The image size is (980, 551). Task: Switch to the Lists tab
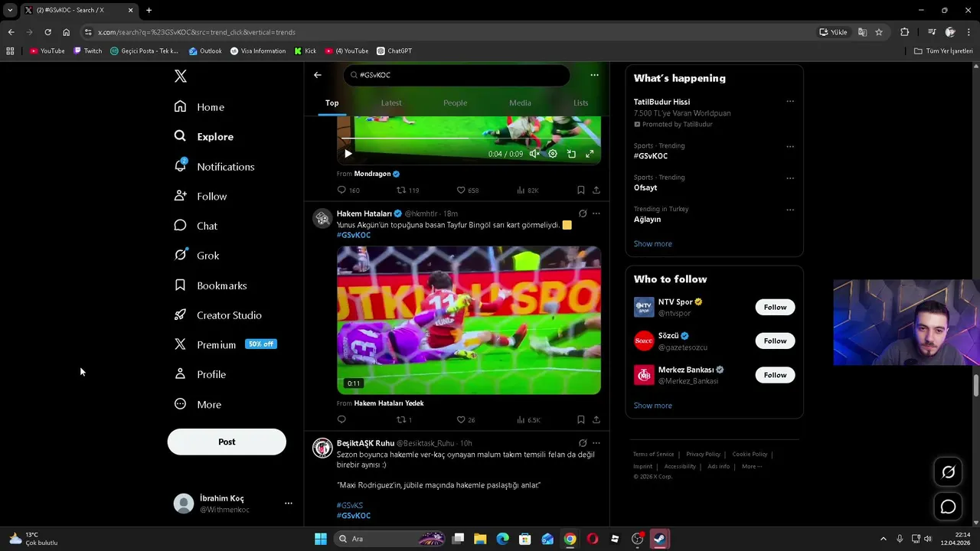[x=581, y=103]
